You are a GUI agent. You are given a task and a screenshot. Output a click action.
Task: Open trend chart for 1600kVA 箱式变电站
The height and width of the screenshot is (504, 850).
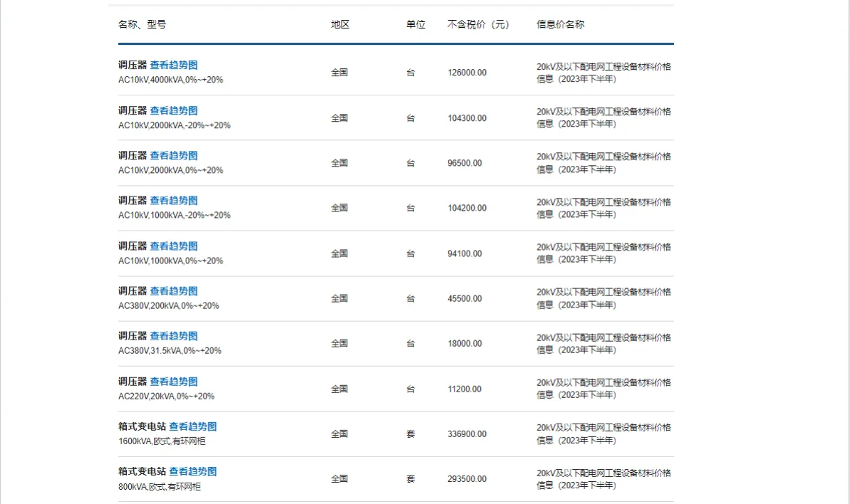[192, 426]
